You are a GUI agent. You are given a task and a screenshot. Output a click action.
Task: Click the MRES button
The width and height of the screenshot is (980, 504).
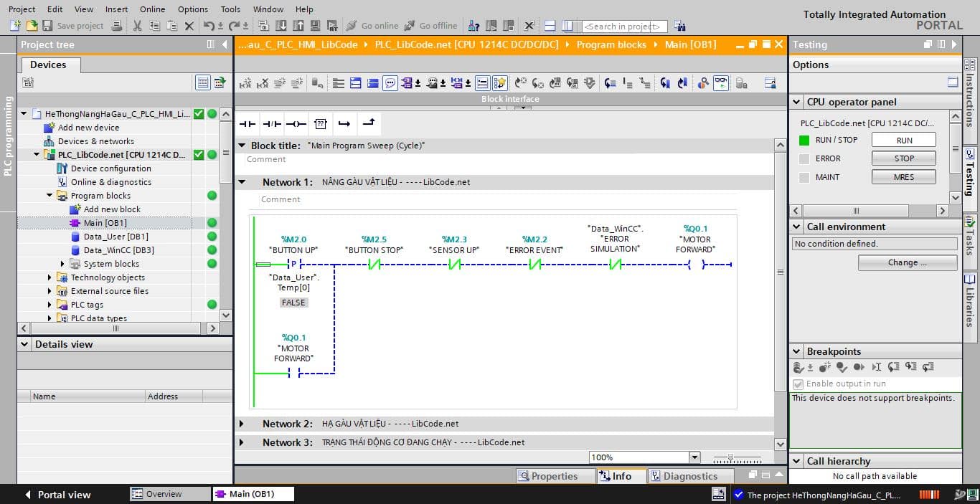tap(904, 177)
